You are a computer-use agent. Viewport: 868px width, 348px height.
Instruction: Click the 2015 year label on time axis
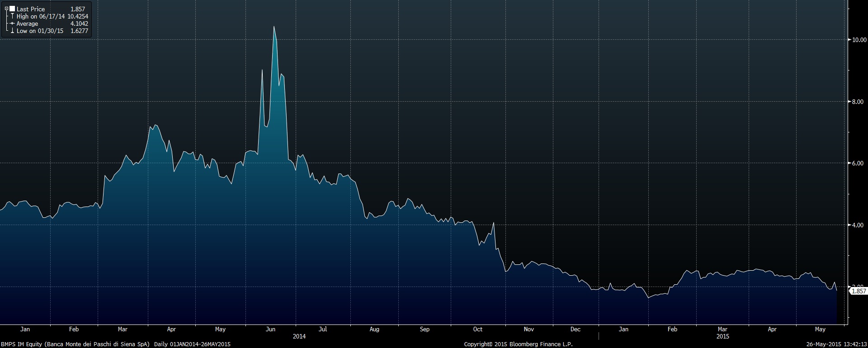[x=722, y=336]
